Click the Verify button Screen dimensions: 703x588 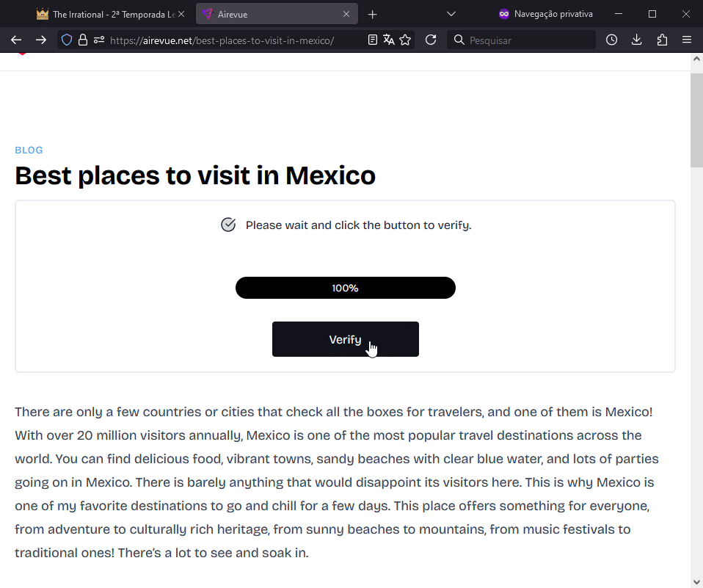coord(345,339)
